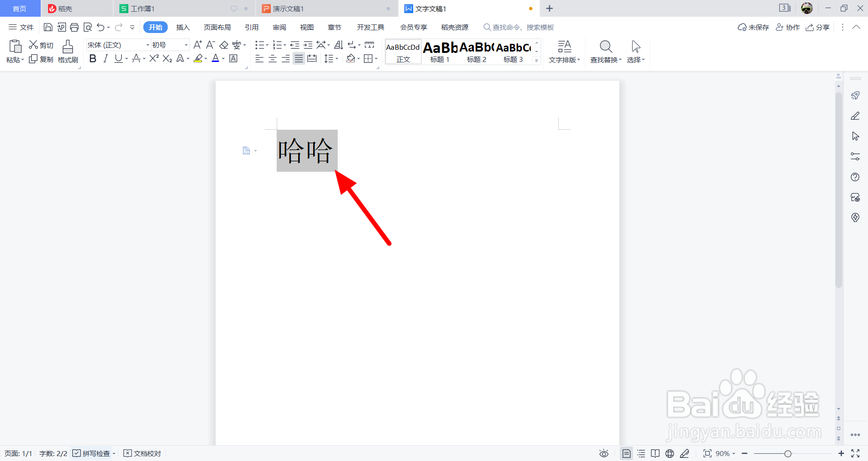The height and width of the screenshot is (461, 868).
Task: Apply the 标题 1 heading style
Action: [x=440, y=52]
